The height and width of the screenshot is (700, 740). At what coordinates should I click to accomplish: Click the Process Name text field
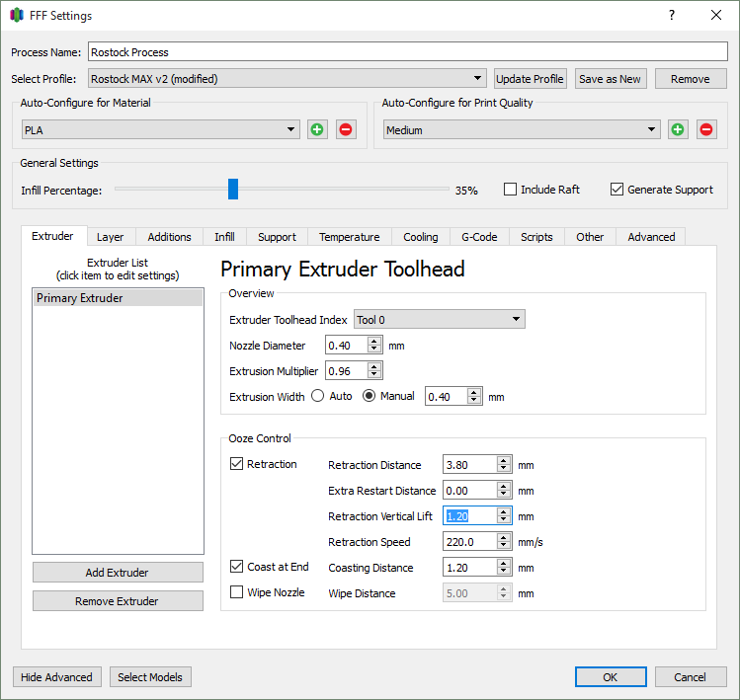click(407, 52)
